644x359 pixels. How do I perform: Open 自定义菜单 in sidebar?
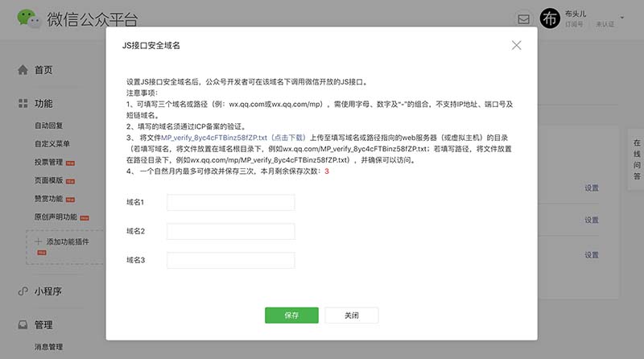tap(52, 144)
